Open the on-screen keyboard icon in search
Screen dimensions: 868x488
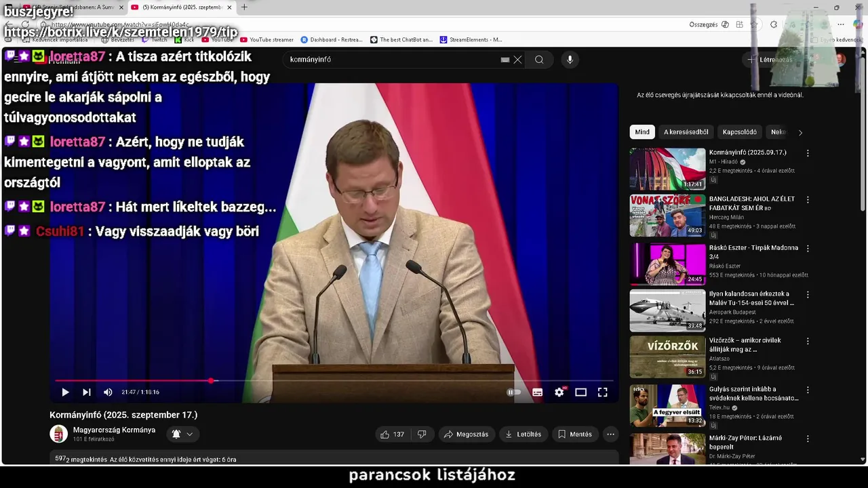(x=505, y=60)
